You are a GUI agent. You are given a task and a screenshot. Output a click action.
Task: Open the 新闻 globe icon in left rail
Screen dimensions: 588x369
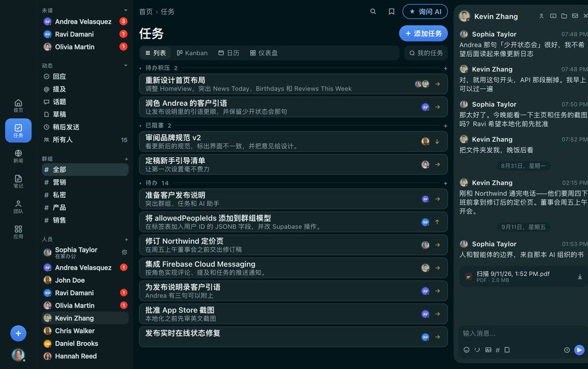[18, 156]
